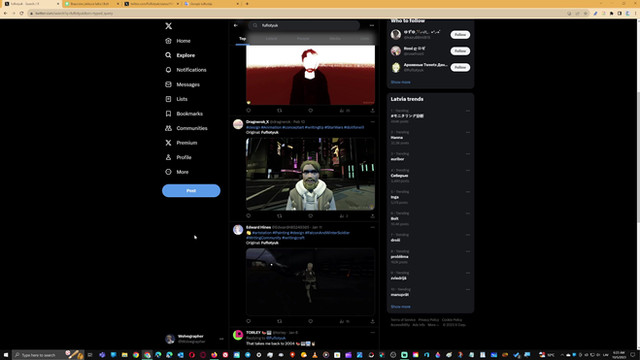
Task: Like the Edward Hines post
Action: point(311,321)
